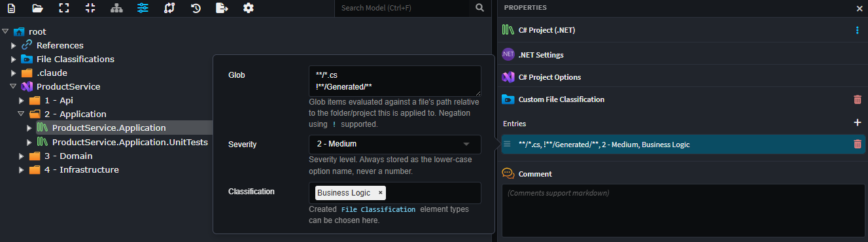Click in the Search Model field
The image size is (868, 242).
coord(402,8)
